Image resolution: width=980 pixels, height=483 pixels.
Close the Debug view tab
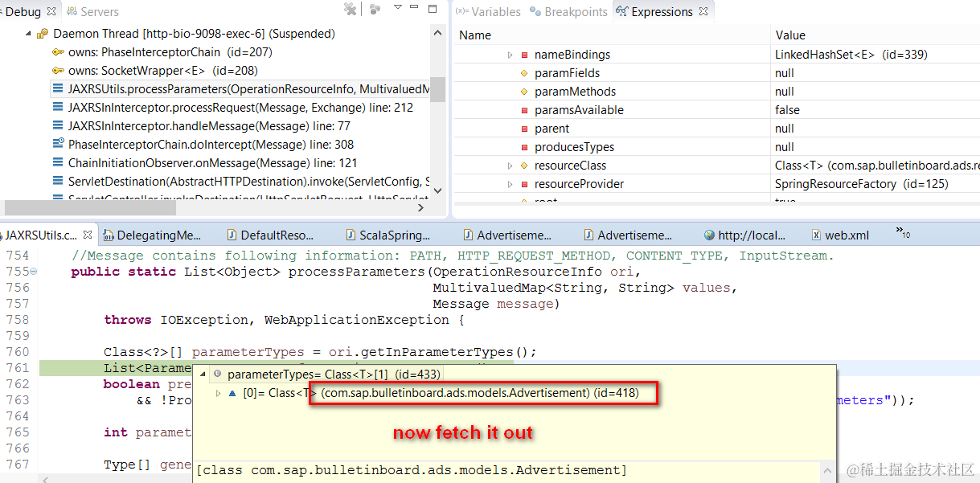(52, 11)
